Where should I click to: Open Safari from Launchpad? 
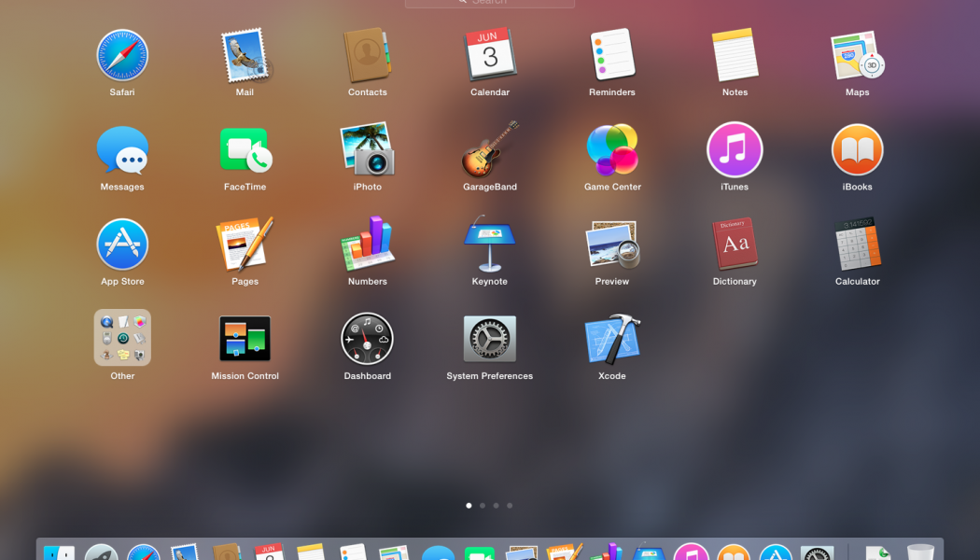pos(122,56)
